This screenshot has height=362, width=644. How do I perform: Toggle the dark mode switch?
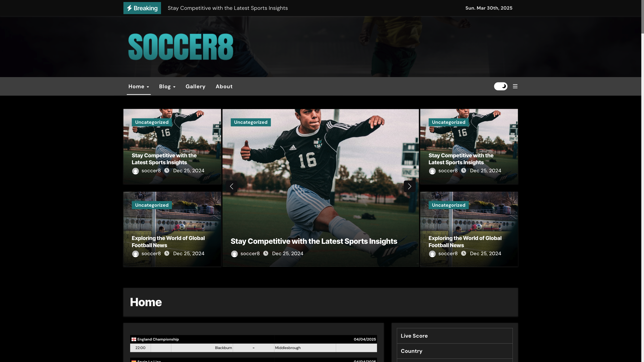500,86
